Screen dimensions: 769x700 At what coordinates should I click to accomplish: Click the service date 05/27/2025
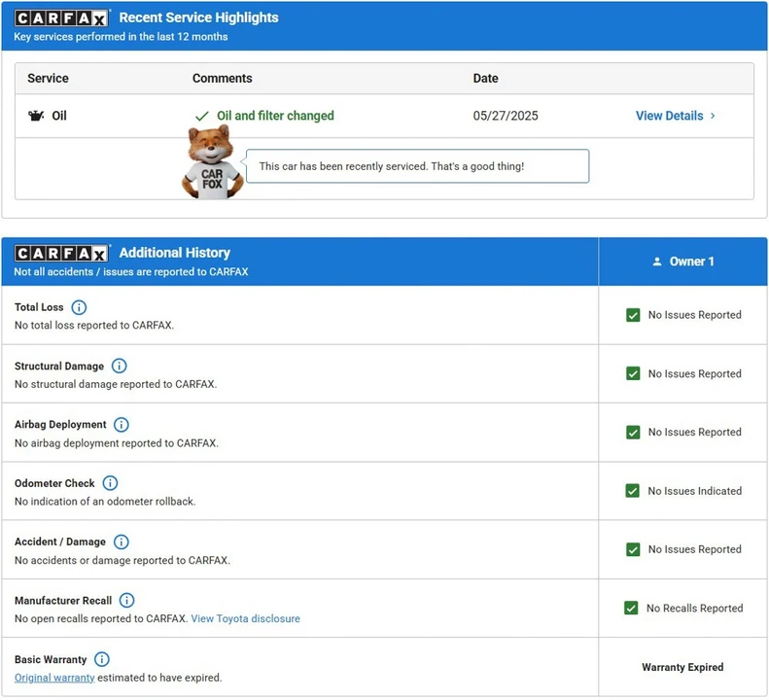[506, 116]
